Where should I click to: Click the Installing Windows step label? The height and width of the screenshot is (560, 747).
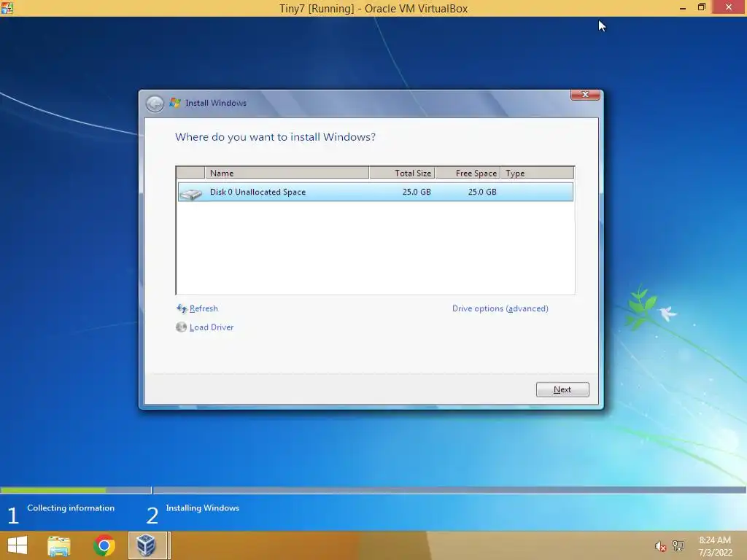tap(203, 508)
